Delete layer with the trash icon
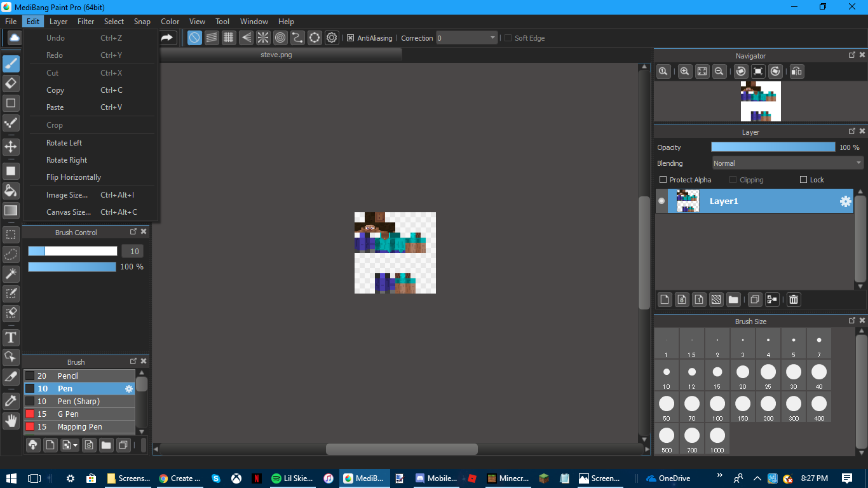The height and width of the screenshot is (488, 868). (794, 299)
